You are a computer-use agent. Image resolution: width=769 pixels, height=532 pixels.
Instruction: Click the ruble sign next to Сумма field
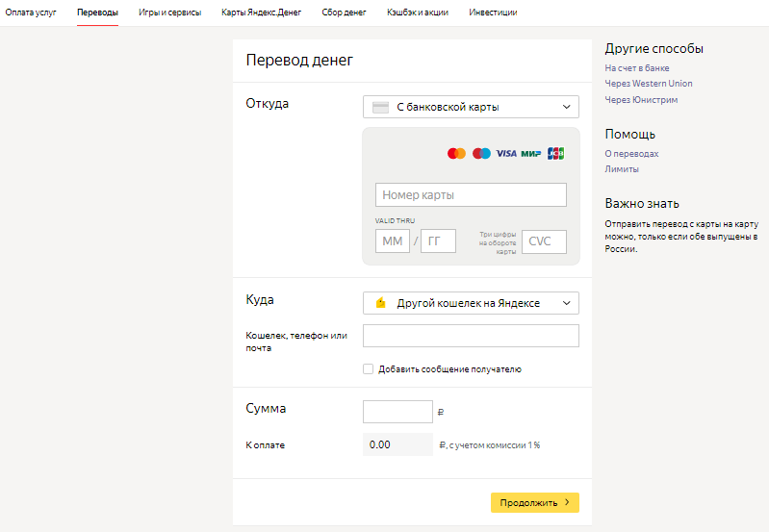point(441,413)
